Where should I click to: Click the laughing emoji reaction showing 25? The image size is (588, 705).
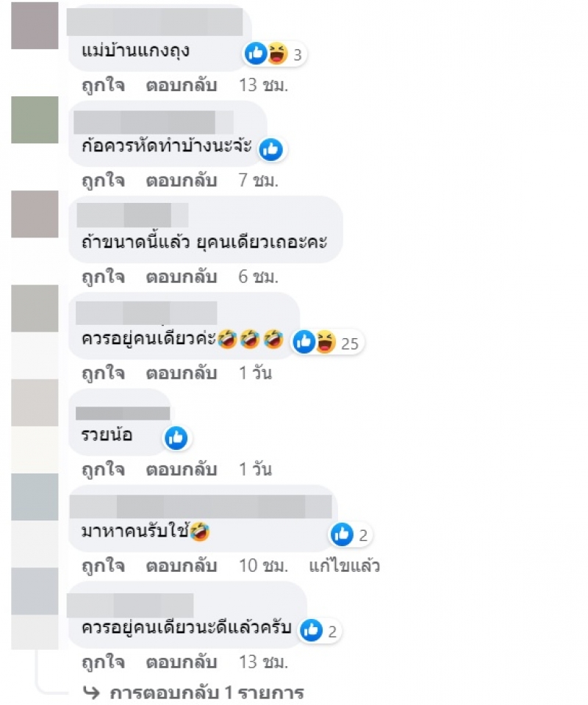tap(326, 342)
